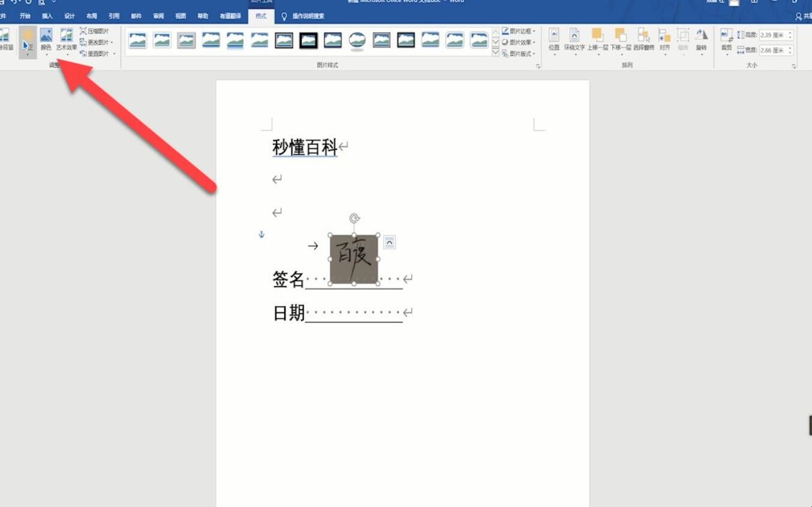Open the 设计 tab
The height and width of the screenshot is (507, 812).
pos(70,16)
